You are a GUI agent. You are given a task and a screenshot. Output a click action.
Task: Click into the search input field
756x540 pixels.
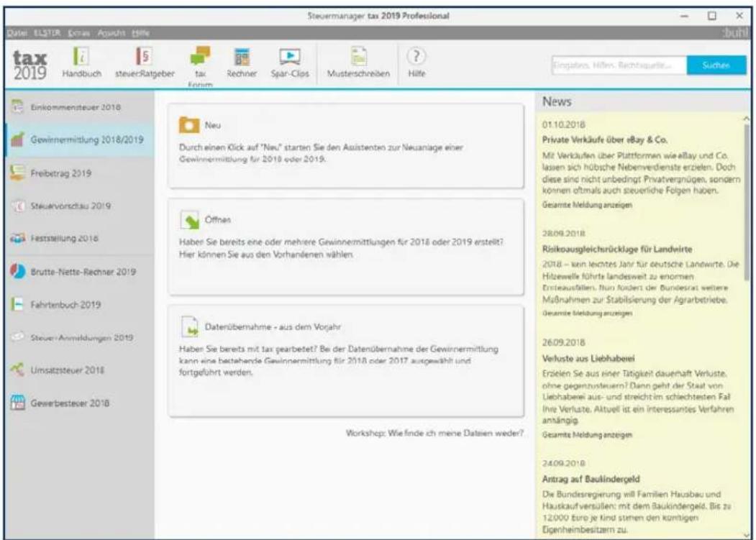pos(619,65)
